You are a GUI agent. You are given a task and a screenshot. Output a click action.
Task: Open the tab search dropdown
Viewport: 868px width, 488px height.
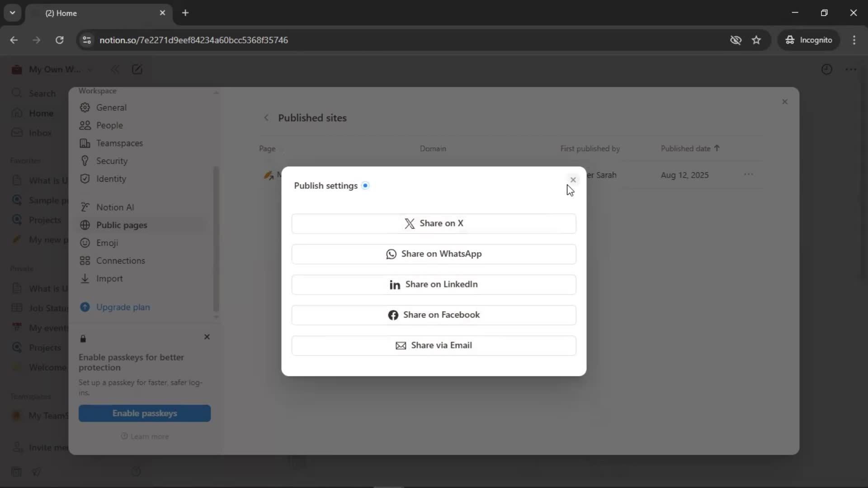[13, 13]
